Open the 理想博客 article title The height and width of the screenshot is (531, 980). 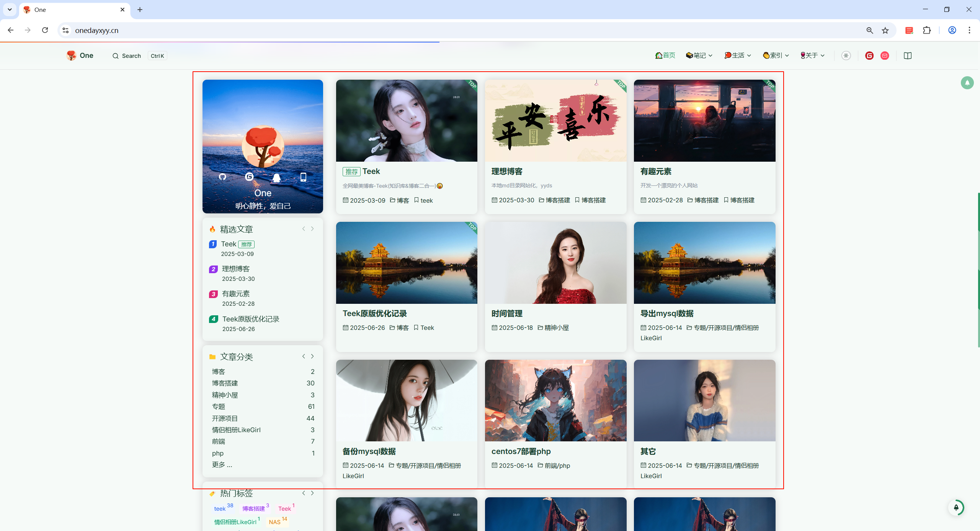(507, 171)
